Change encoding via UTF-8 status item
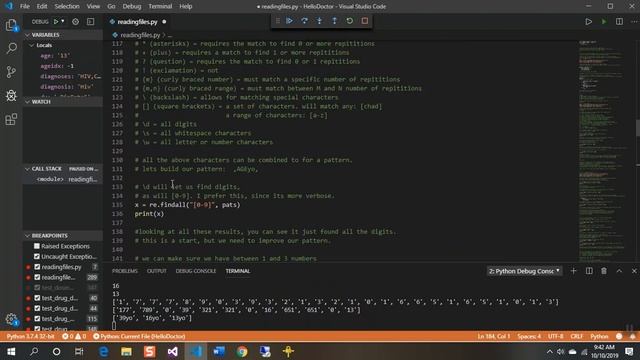Image resolution: width=640 pixels, height=360 pixels. [x=556, y=336]
